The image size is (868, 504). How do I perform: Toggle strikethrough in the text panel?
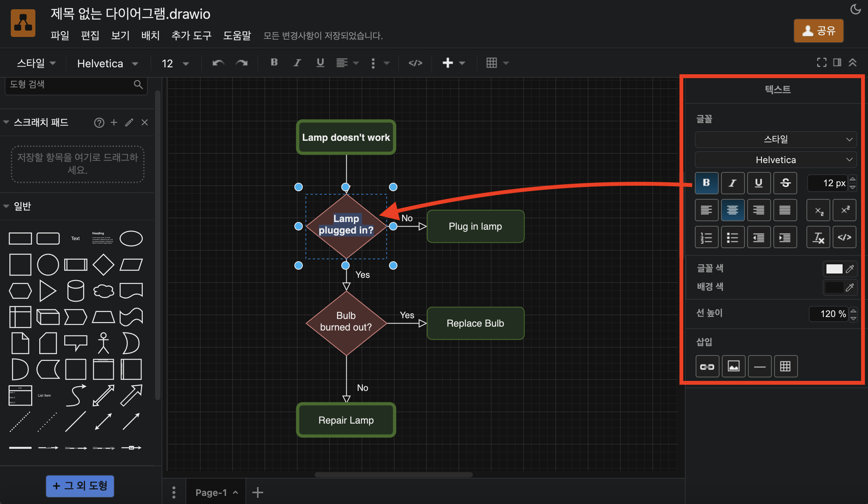pyautogui.click(x=785, y=183)
